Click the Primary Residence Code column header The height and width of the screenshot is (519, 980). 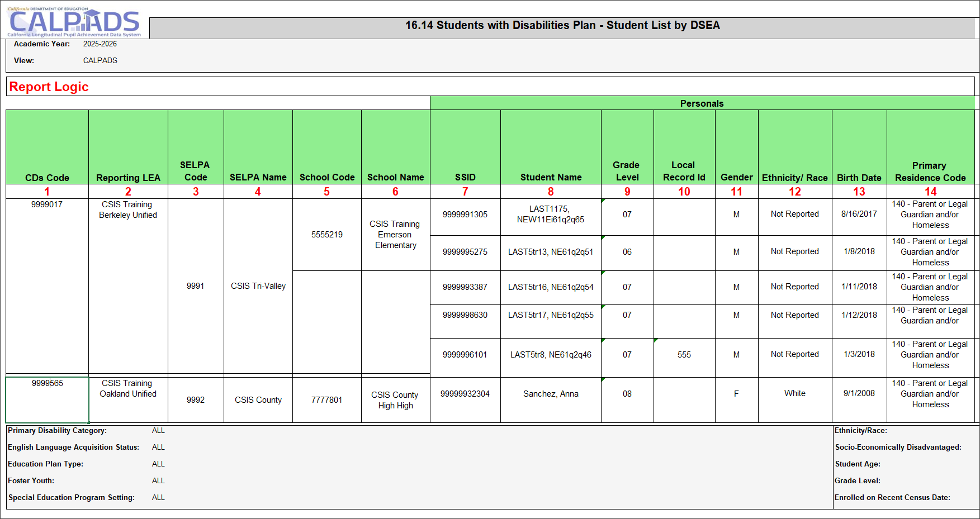coord(929,171)
